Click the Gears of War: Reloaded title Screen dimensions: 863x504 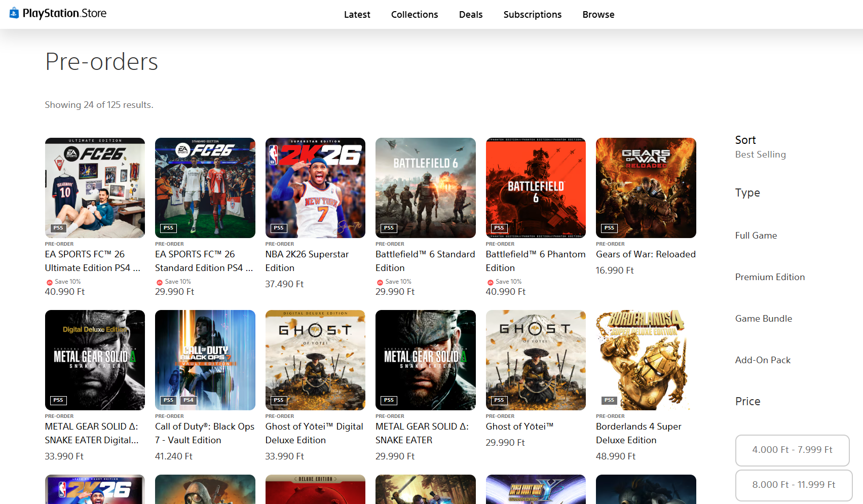646,254
